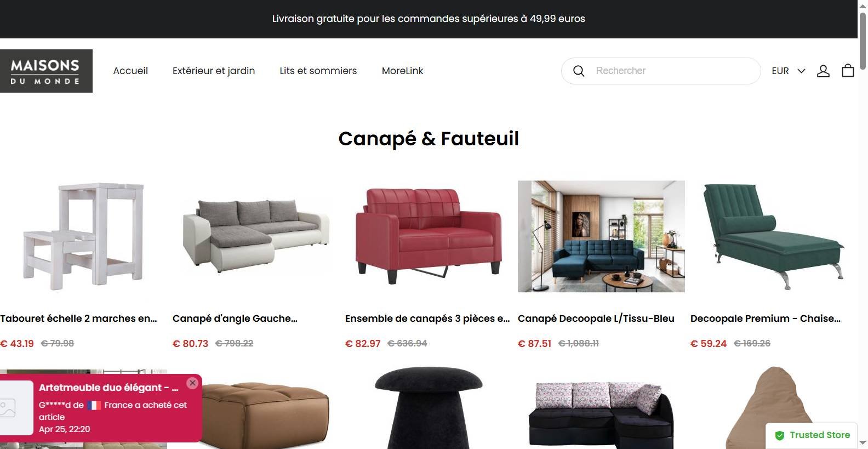The image size is (868, 449).
Task: Click the magnifying glass search icon
Action: coord(579,71)
